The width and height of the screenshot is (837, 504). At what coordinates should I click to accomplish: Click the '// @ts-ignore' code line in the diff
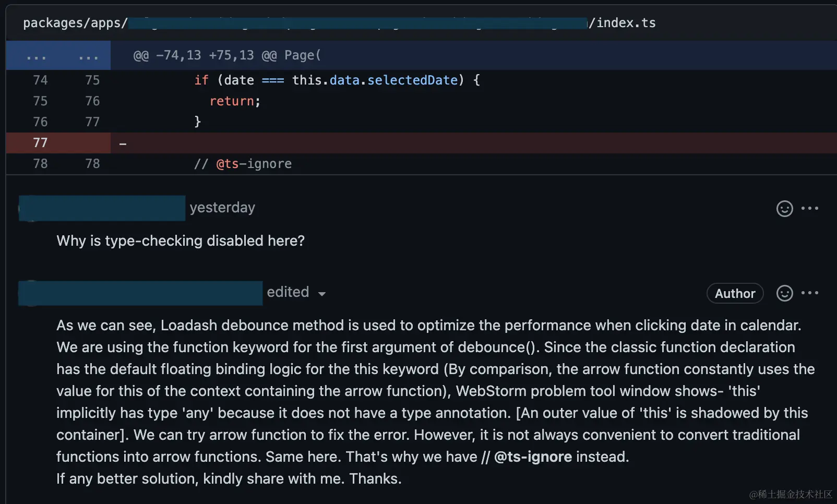(x=243, y=164)
